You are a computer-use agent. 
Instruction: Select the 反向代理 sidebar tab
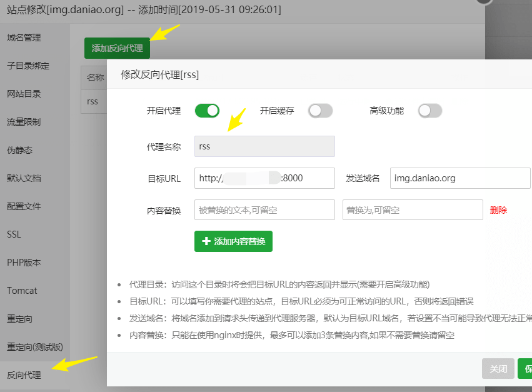[x=24, y=375]
